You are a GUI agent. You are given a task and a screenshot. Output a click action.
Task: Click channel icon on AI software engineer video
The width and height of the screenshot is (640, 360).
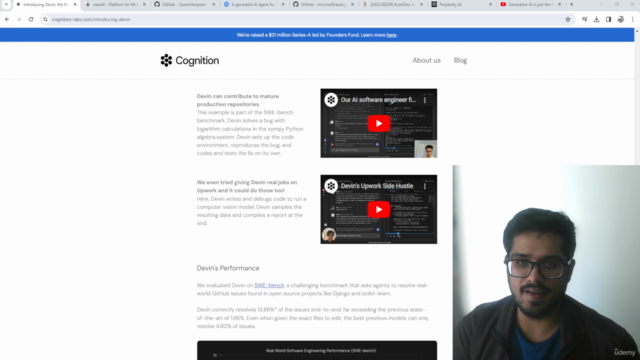tap(331, 100)
